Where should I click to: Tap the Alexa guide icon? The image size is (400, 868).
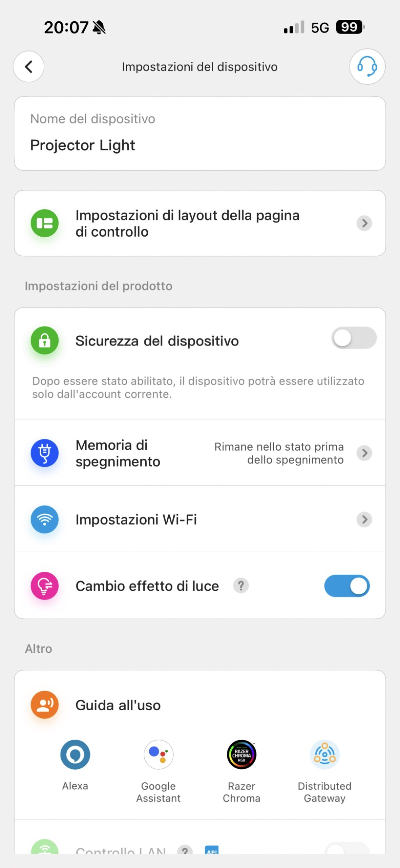(x=75, y=755)
